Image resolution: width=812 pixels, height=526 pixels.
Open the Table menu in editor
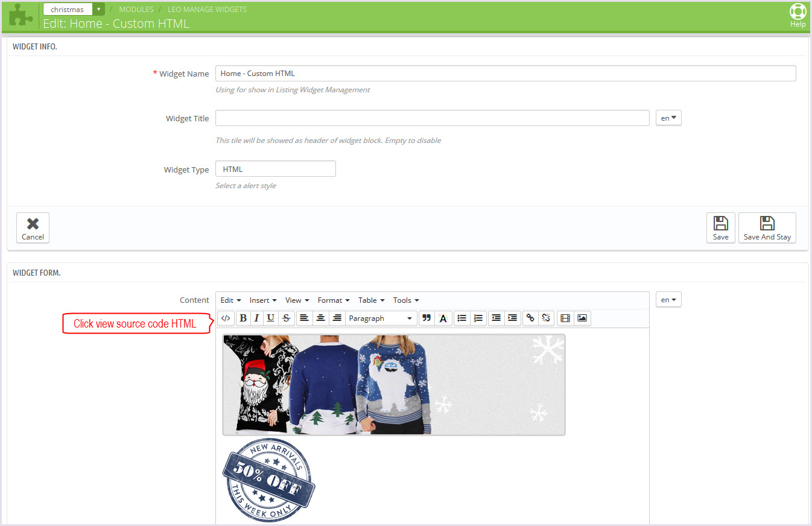point(371,300)
